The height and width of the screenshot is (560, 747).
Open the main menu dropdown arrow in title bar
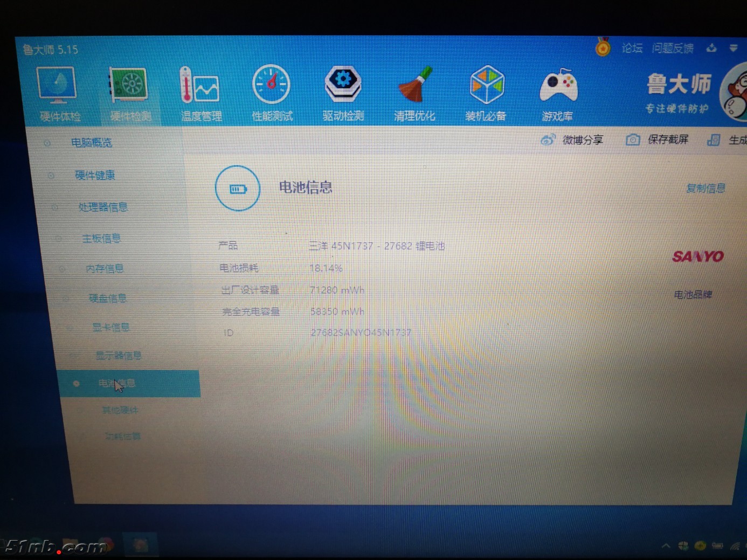[734, 48]
